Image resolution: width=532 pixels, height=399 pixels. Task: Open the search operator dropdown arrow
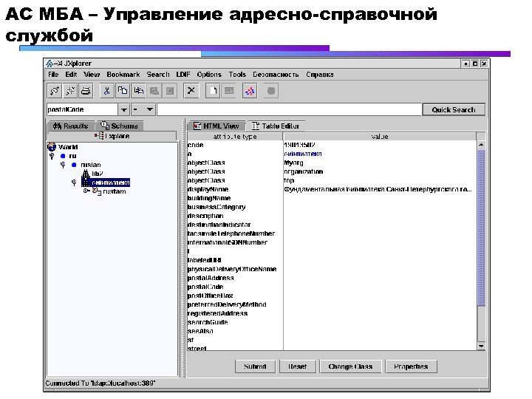(x=149, y=109)
